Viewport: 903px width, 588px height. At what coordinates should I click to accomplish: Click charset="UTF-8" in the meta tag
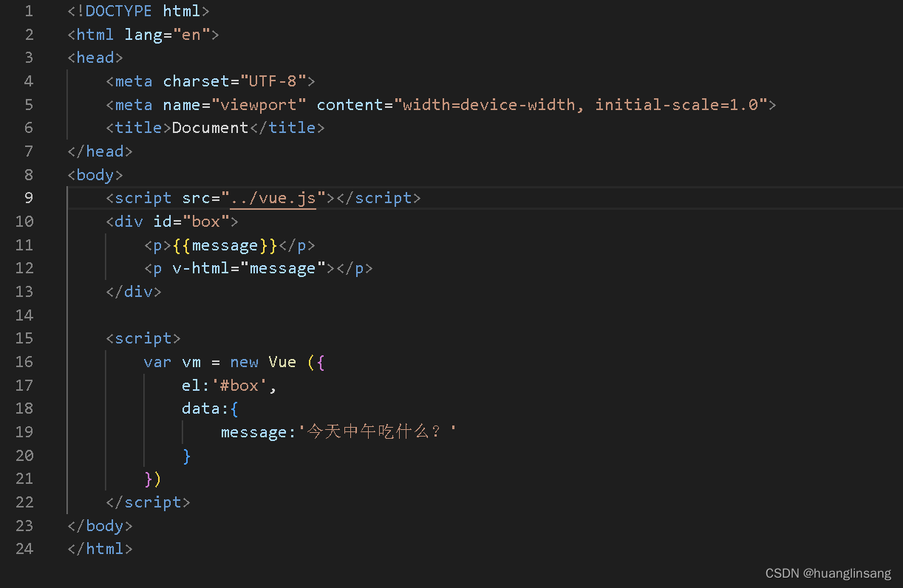[234, 81]
